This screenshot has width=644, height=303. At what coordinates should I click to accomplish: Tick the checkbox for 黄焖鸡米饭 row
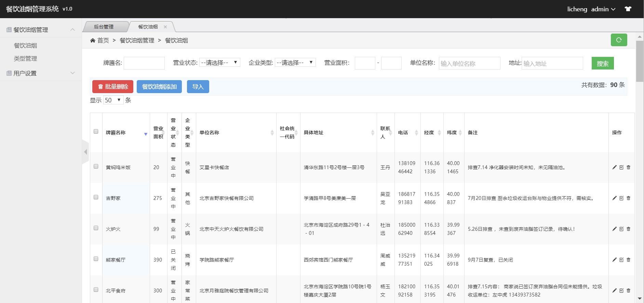point(96,166)
